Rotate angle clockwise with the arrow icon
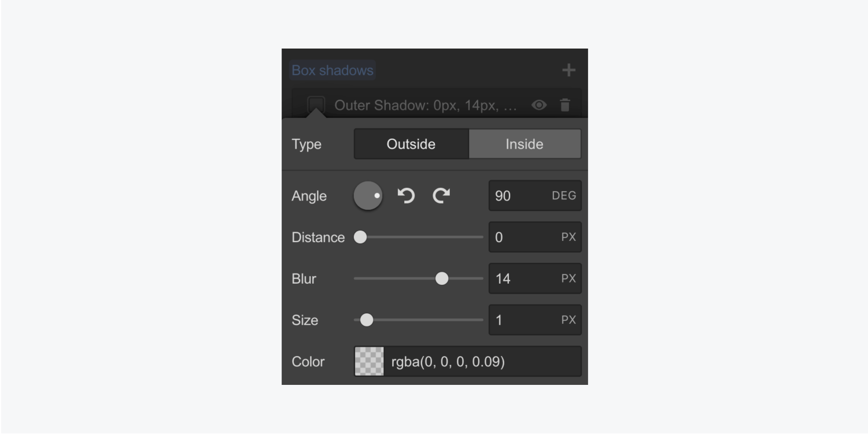Viewport: 868px width, 434px height. [441, 196]
